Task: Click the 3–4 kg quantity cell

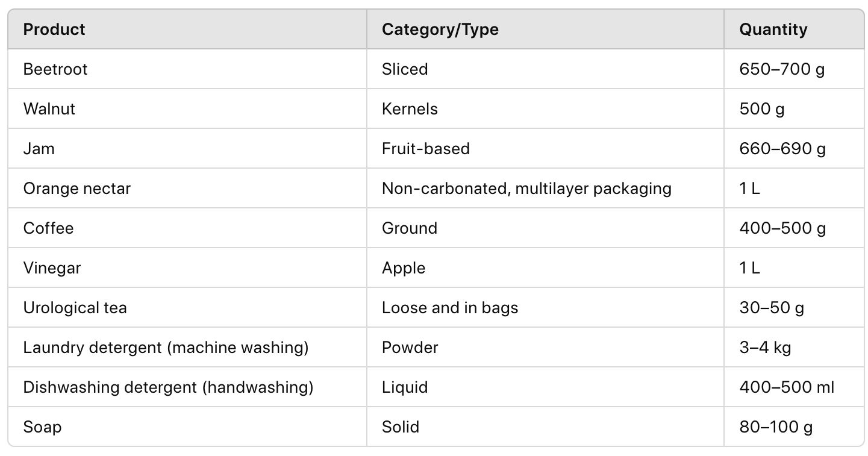Action: click(x=765, y=347)
